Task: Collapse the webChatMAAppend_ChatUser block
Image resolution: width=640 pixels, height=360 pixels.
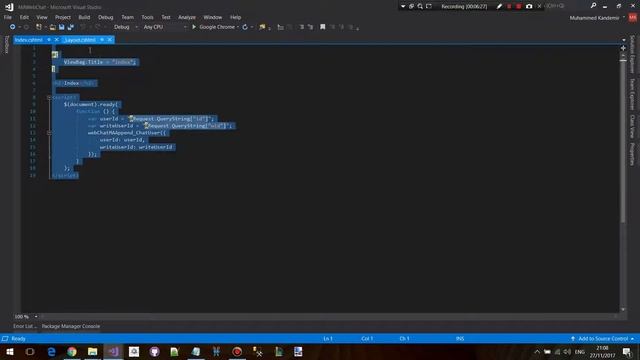Action: click(49, 133)
